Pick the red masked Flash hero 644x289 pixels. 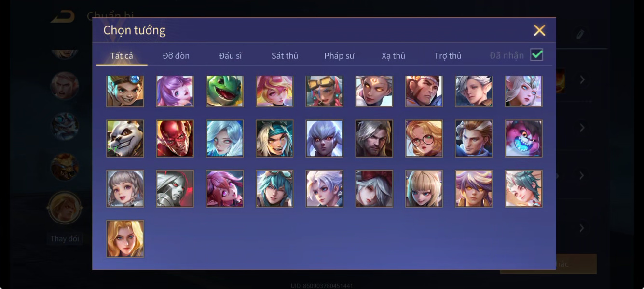pyautogui.click(x=175, y=138)
